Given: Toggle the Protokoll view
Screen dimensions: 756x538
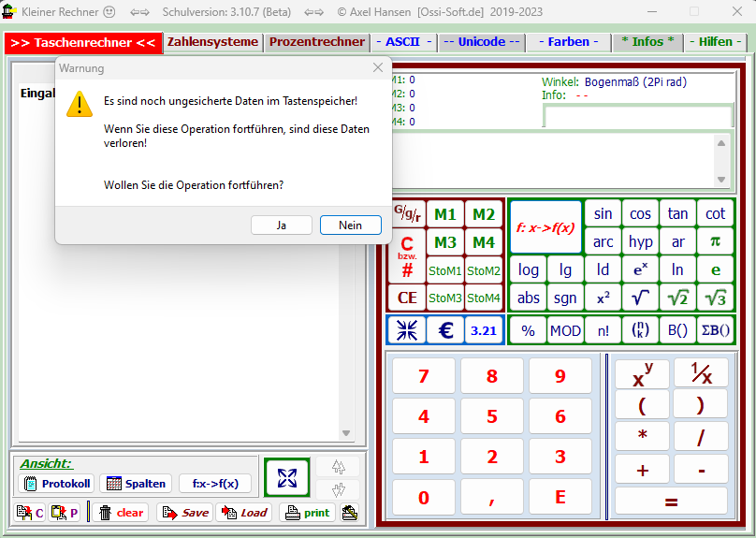Looking at the screenshot, I should (56, 484).
